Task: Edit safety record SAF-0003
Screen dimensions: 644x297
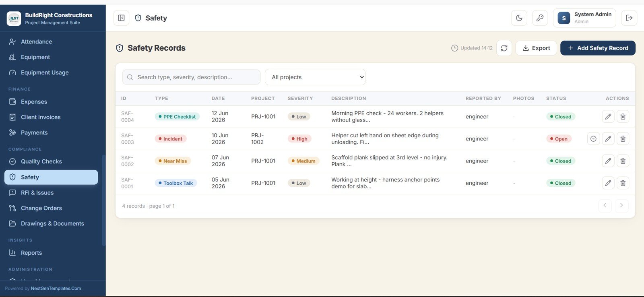Action: tap(608, 139)
